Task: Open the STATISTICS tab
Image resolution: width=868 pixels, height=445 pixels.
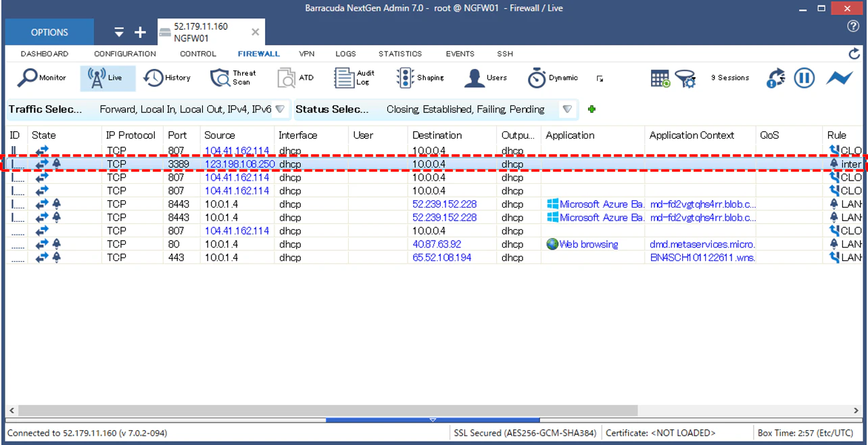Action: tap(400, 54)
